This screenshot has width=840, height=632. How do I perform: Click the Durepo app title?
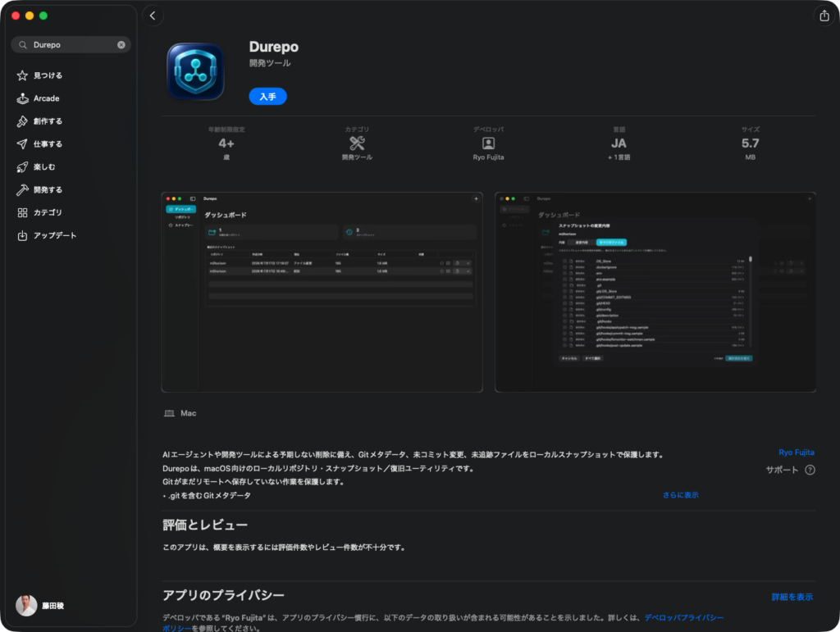point(274,47)
